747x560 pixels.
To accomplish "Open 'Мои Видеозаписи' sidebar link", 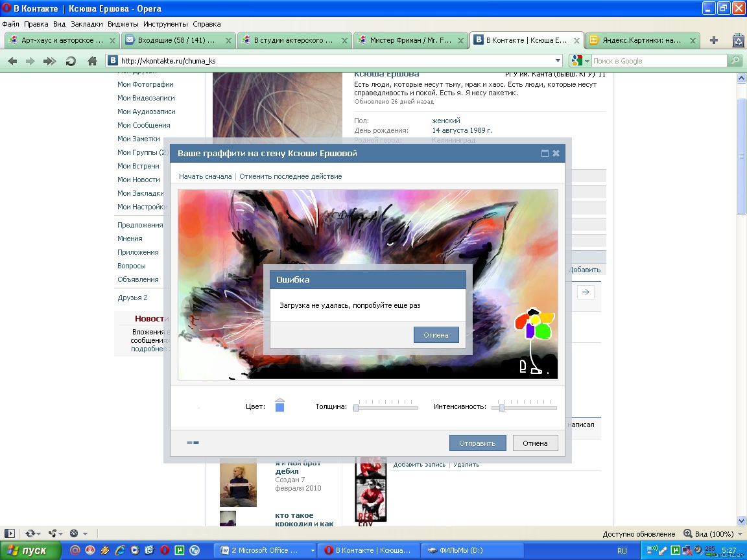I will [146, 98].
